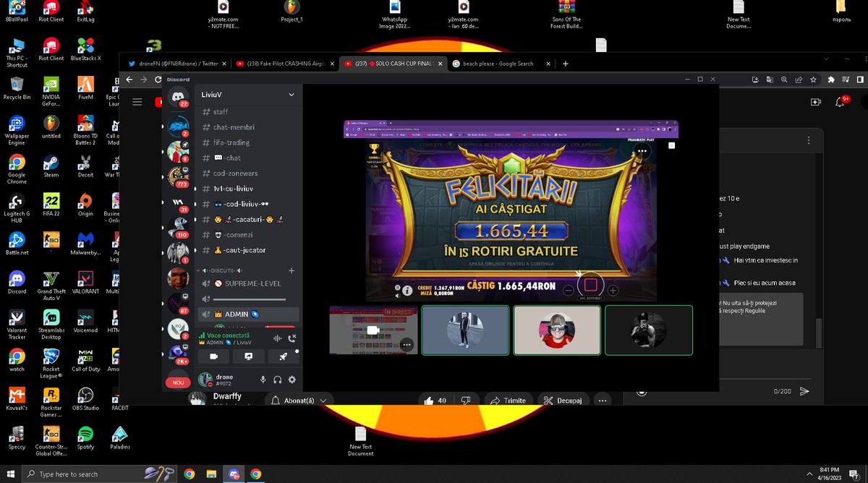Open a new Chrome tab
The image size is (868, 483).
pyautogui.click(x=565, y=64)
